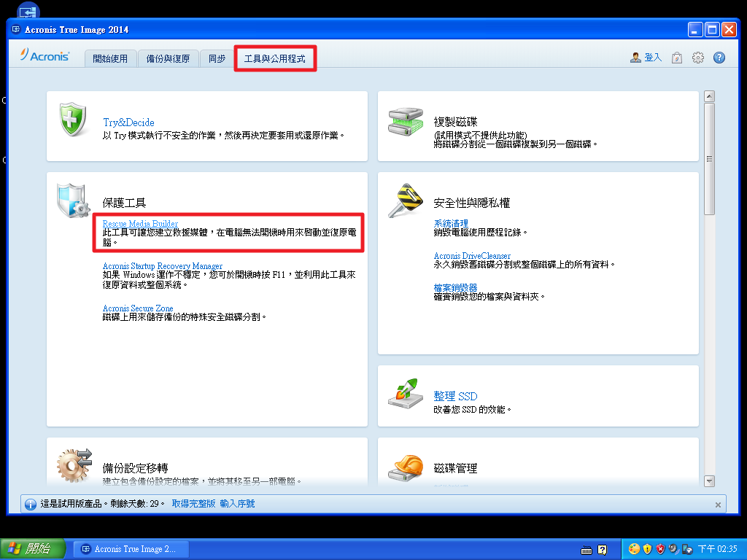Image resolution: width=747 pixels, height=560 pixels.
Task: Go to the 開始使用 tab
Action: (110, 58)
